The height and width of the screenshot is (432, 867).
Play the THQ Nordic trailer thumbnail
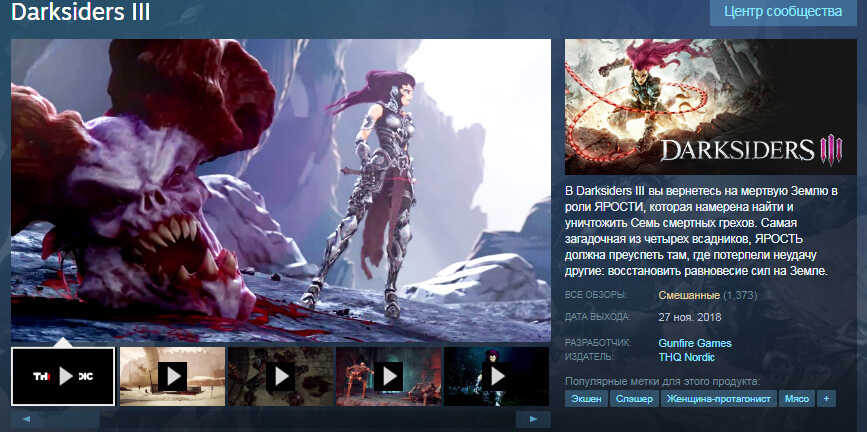click(x=63, y=376)
